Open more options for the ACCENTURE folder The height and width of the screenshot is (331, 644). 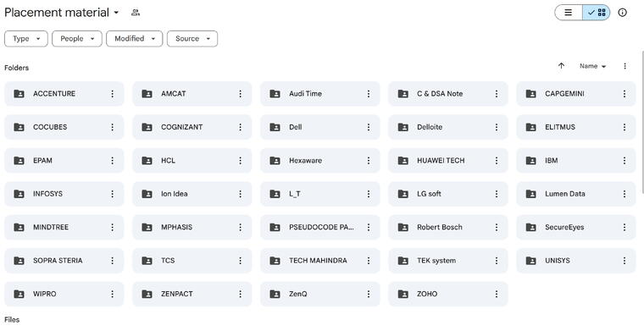(112, 94)
